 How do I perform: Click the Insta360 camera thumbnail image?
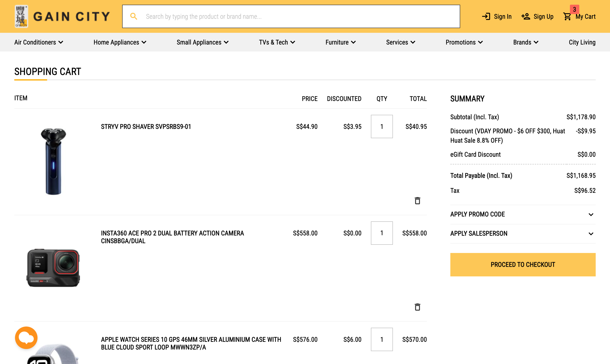point(53,267)
